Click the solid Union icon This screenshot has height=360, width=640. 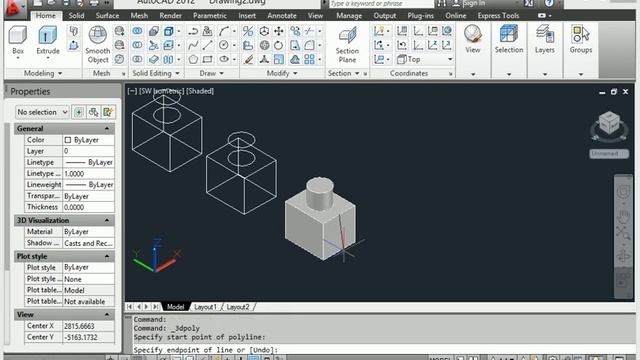click(x=138, y=31)
